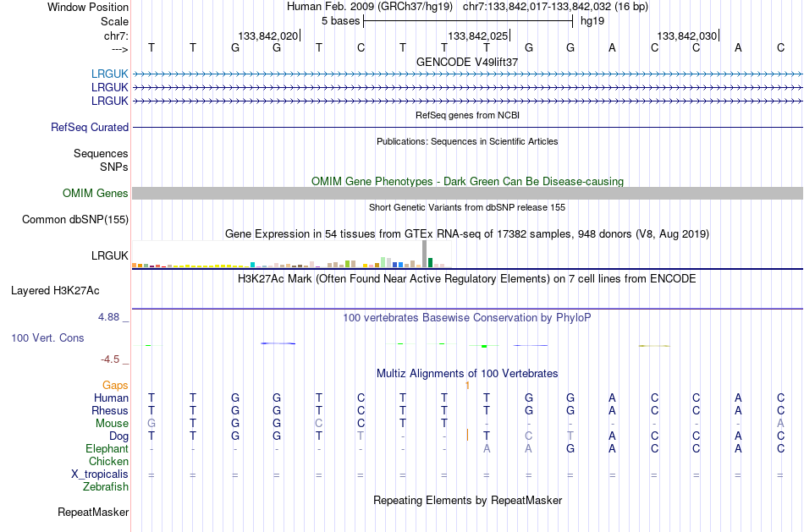
Task: Select the Common dbSNP(155) label
Action: point(75,219)
